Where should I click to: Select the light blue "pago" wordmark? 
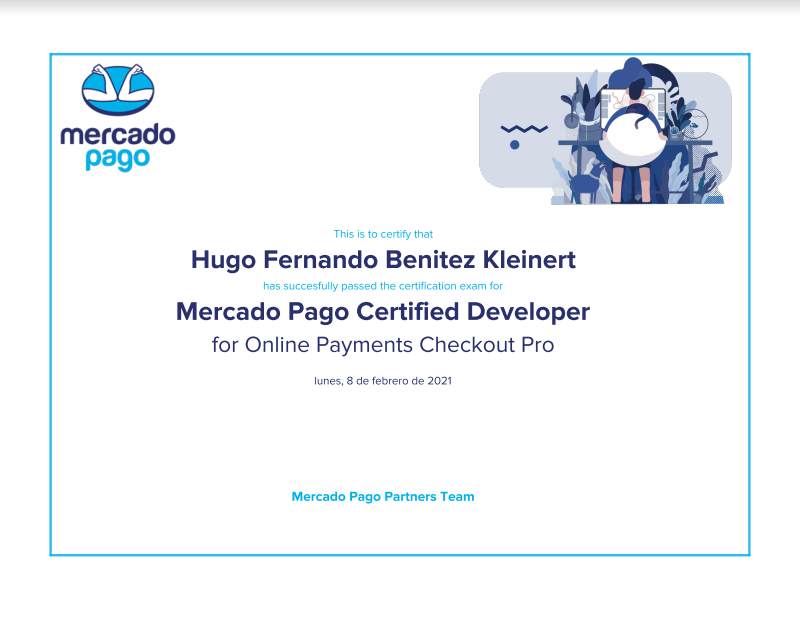tap(118, 160)
